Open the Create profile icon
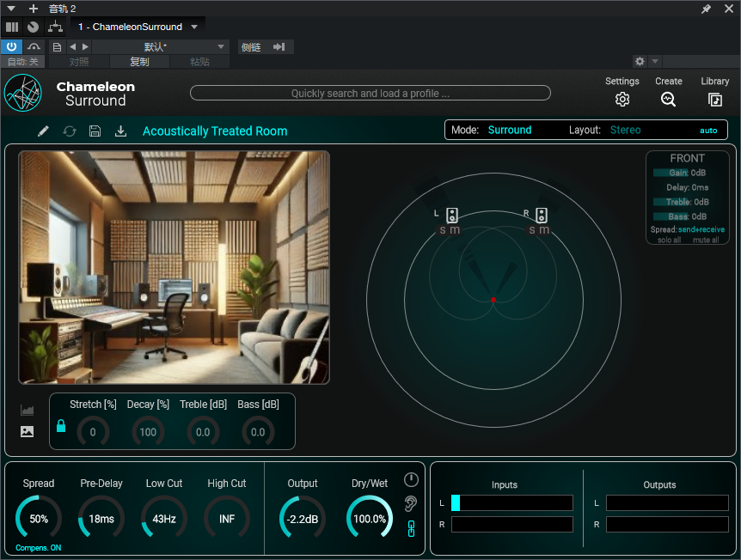 coord(668,99)
